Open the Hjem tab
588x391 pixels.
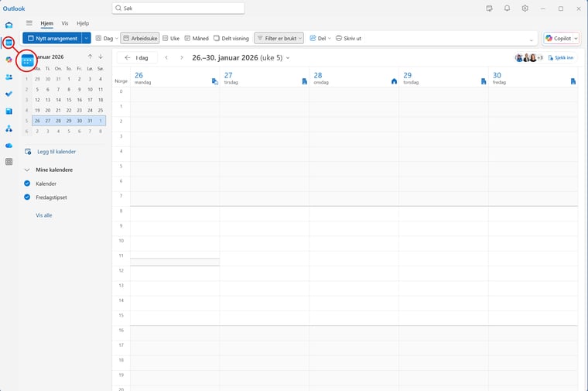pyautogui.click(x=47, y=23)
